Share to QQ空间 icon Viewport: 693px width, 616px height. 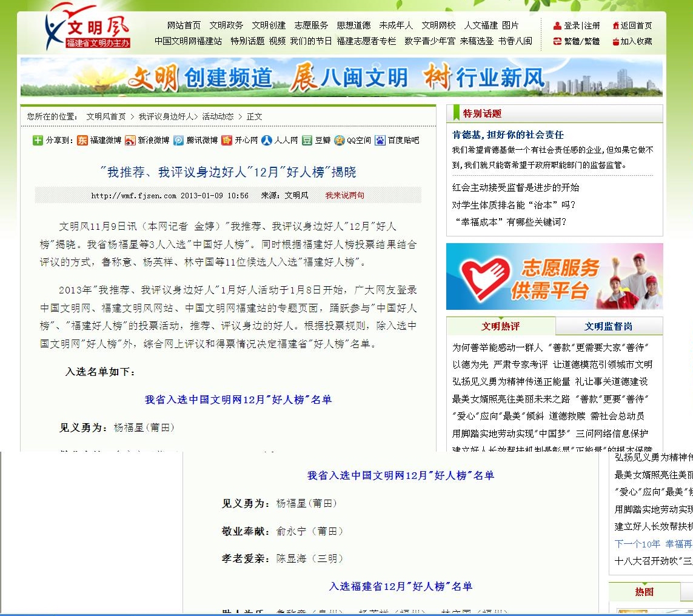click(340, 141)
